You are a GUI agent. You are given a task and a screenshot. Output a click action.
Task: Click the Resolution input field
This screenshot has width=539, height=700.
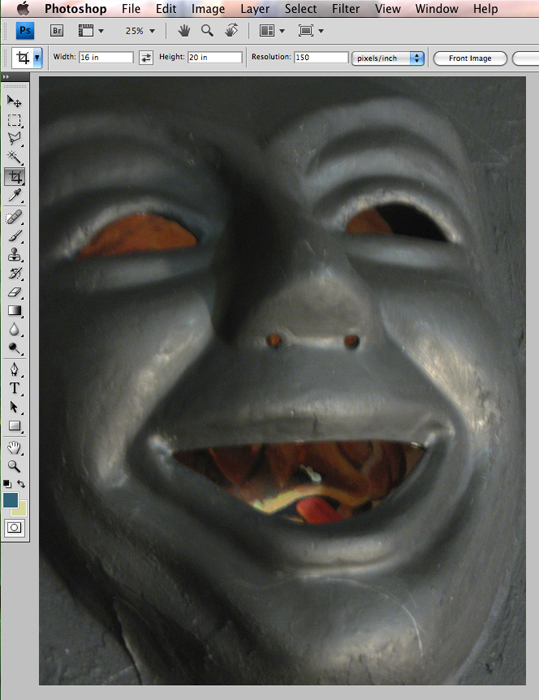coord(321,57)
